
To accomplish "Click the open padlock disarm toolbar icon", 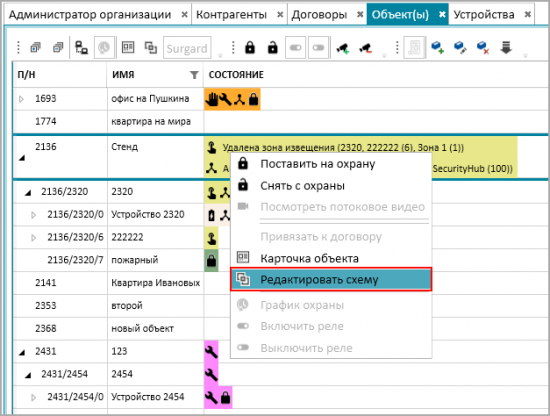I will point(273,47).
